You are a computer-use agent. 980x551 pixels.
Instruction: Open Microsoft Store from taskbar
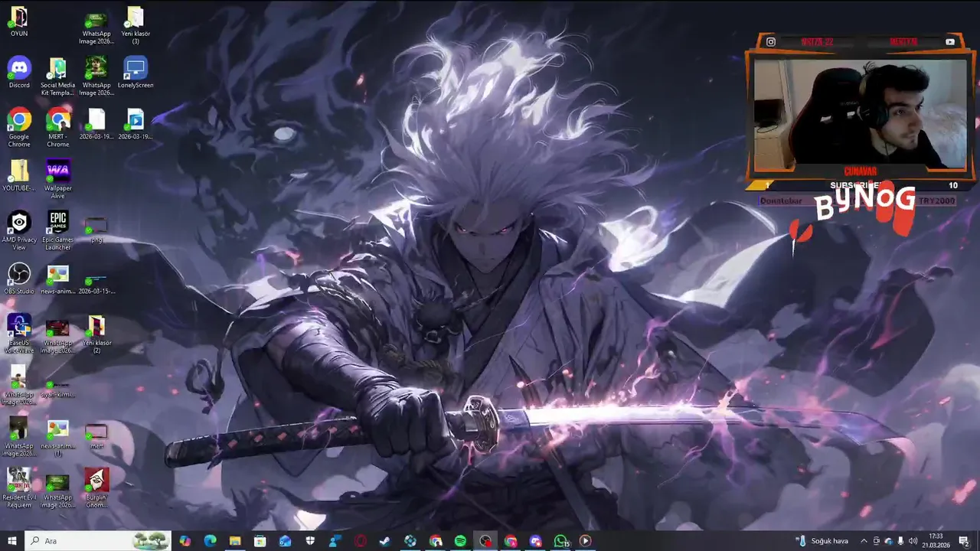click(260, 541)
